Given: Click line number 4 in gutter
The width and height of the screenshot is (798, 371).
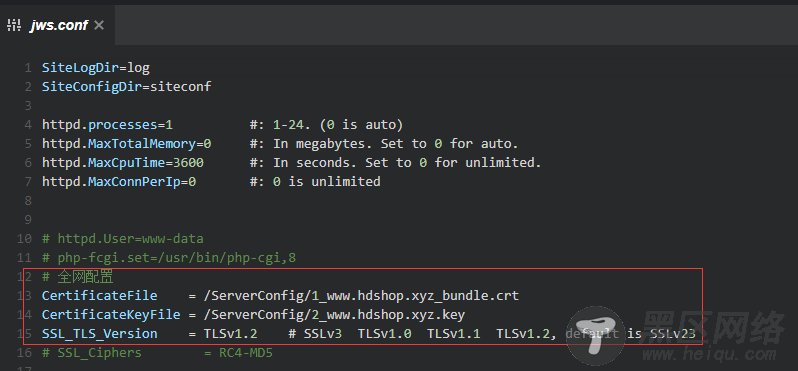Looking at the screenshot, I should click(27, 125).
